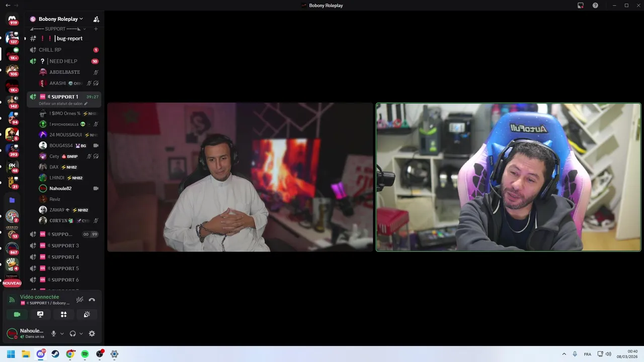The height and width of the screenshot is (362, 644).
Task: Disconnect from voice with hang-up icon
Action: [x=92, y=300]
